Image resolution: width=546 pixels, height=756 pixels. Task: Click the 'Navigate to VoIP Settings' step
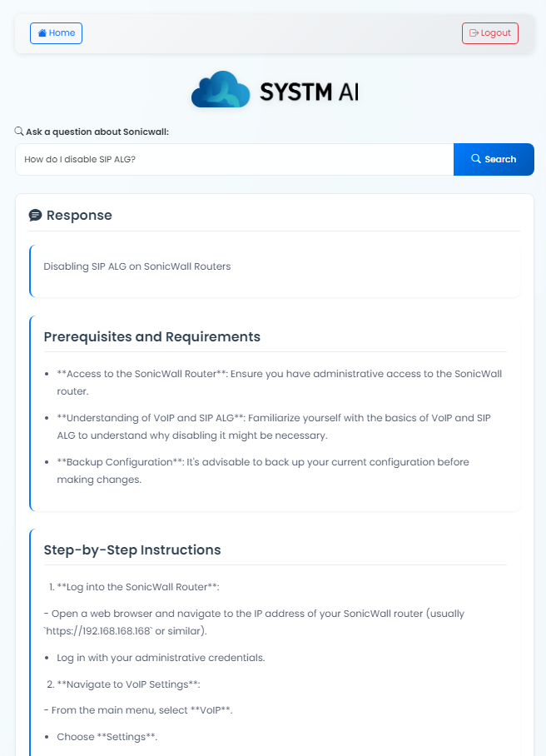pyautogui.click(x=128, y=684)
